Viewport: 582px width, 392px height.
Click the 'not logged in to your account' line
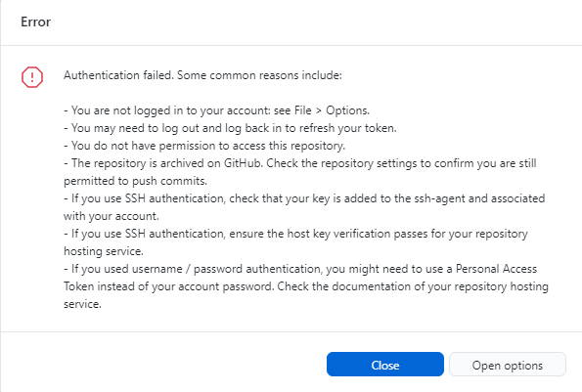click(217, 110)
